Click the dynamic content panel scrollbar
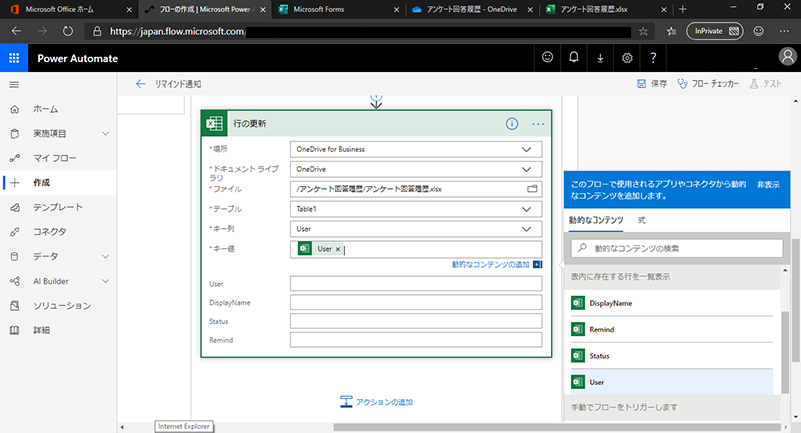Screen dimensions: 801x433 (785, 352)
